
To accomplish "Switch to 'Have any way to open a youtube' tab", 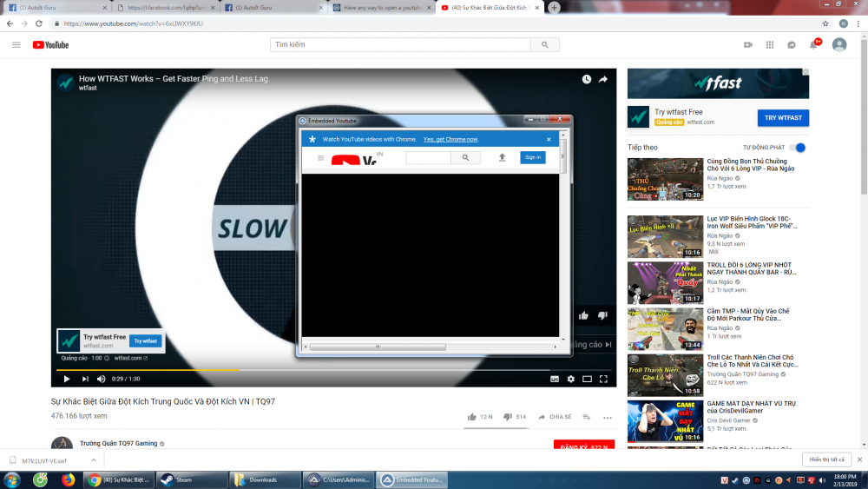I will 381,8.
